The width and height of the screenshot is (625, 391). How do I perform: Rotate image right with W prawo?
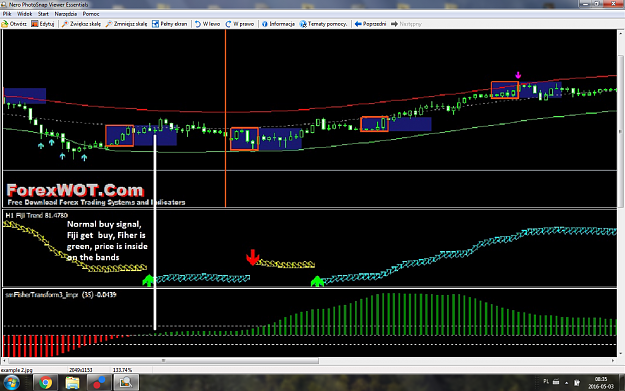[240, 24]
